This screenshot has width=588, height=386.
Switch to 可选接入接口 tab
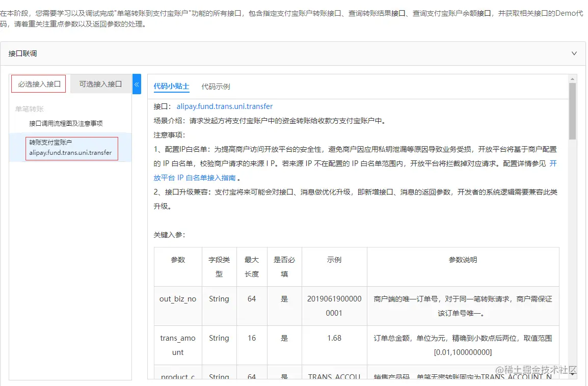(100, 84)
